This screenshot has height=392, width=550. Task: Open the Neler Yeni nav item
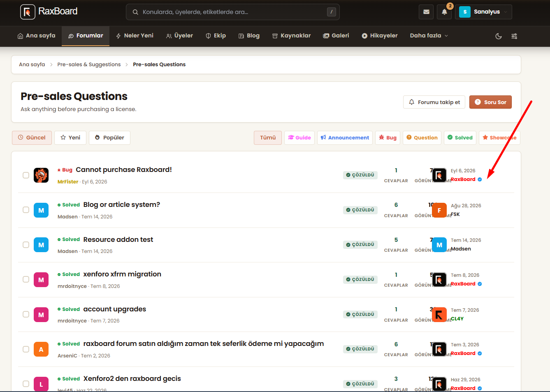pyautogui.click(x=135, y=36)
